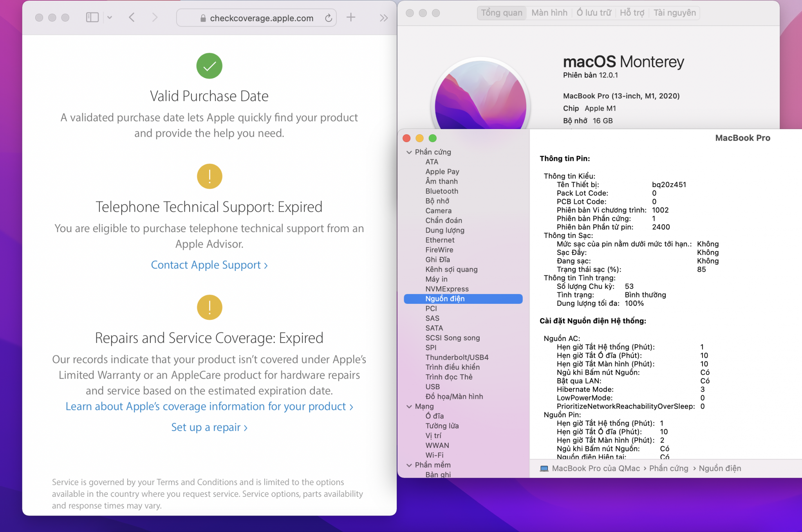
Task: Click the Set up a repair link
Action: pos(209,427)
